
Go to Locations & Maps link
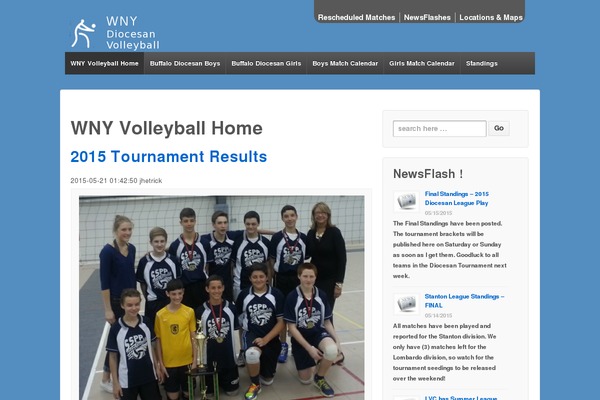coord(491,18)
